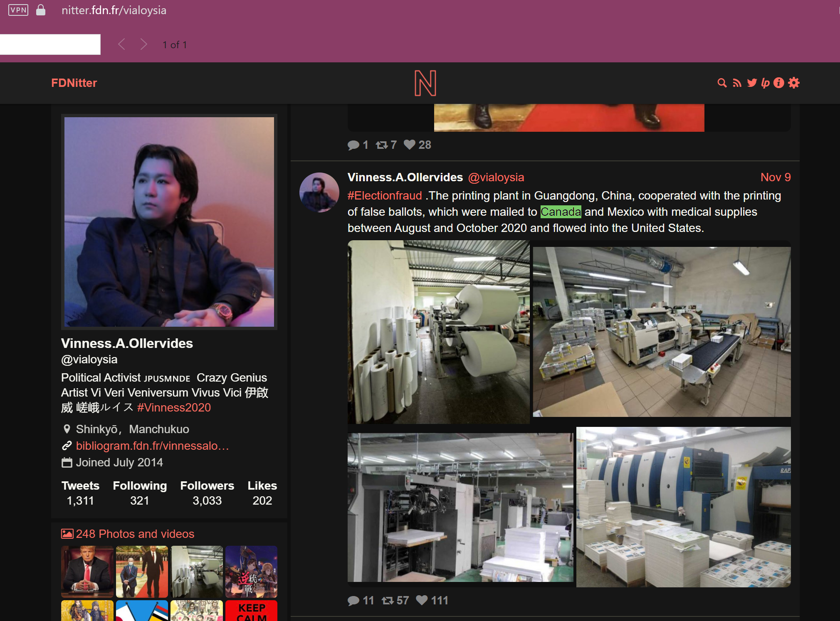The height and width of the screenshot is (621, 840).
Task: Click the Joined July 2014 text
Action: [x=119, y=463]
